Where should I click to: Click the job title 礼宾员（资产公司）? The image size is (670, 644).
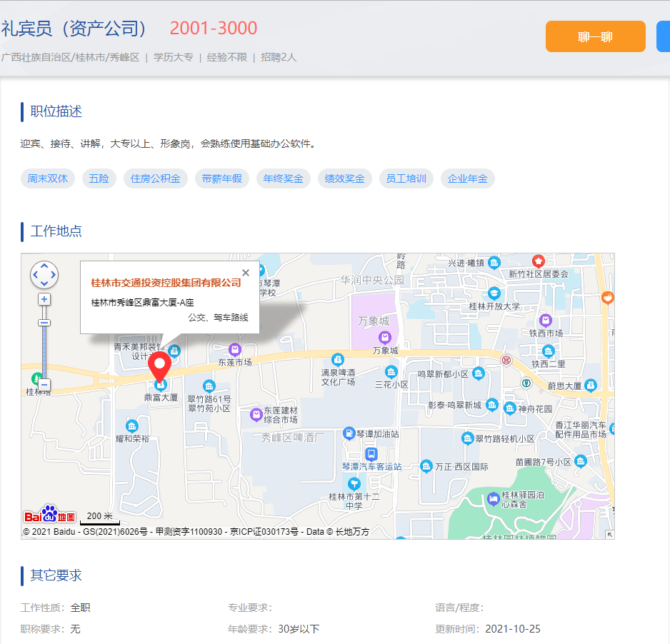coord(74,28)
